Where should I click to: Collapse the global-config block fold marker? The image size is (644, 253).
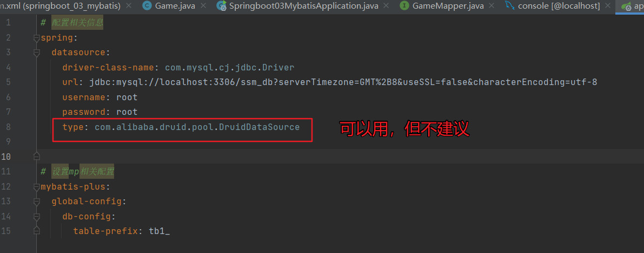[x=37, y=201]
